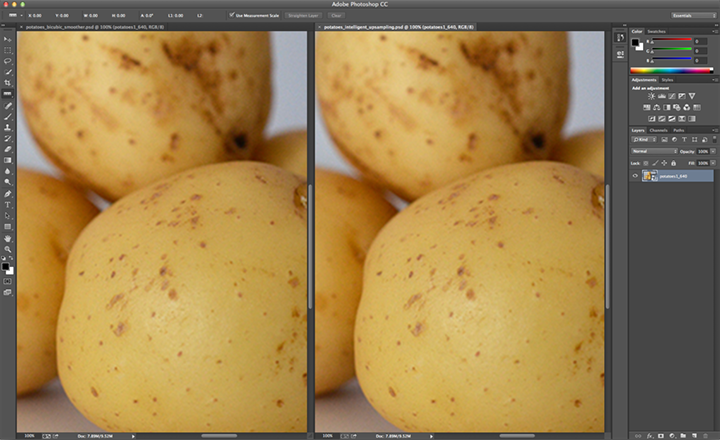Open the Adjustments panel menu
The width and height of the screenshot is (720, 440).
714,80
